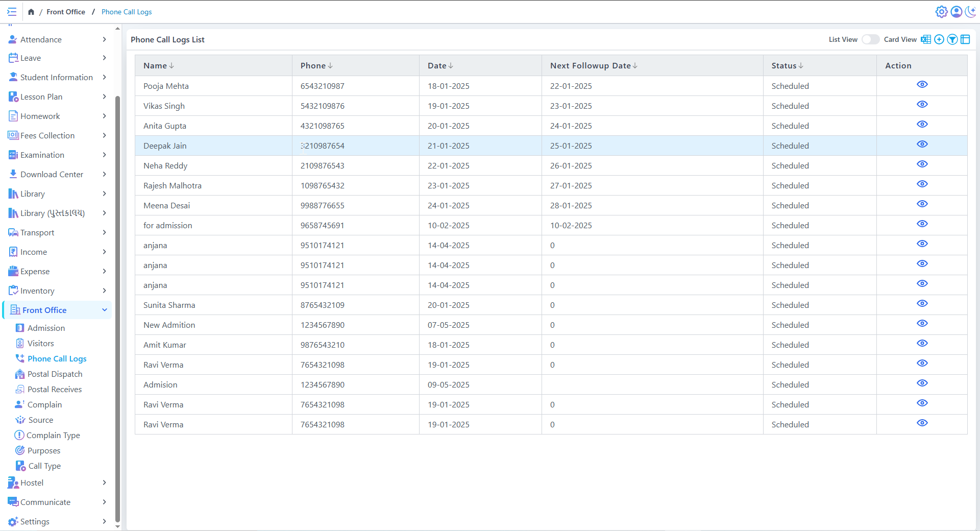Open the settings gear in top bar

click(x=941, y=12)
